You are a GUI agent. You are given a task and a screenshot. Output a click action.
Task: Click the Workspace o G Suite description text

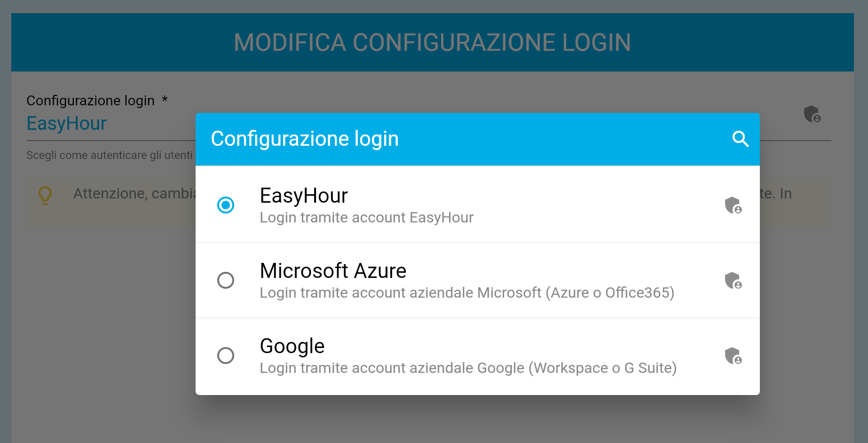pos(468,368)
